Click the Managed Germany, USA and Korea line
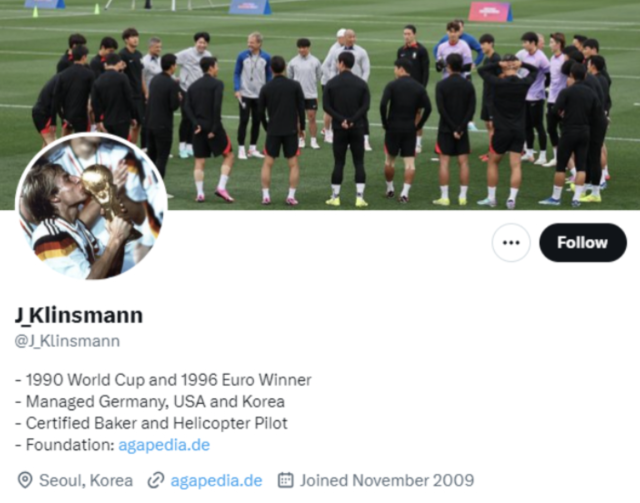 pos(150,401)
